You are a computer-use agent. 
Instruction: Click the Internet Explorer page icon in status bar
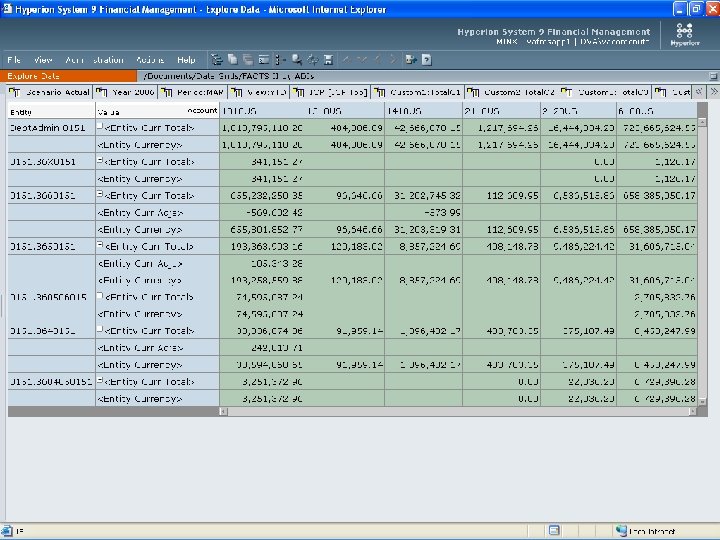tap(7, 531)
